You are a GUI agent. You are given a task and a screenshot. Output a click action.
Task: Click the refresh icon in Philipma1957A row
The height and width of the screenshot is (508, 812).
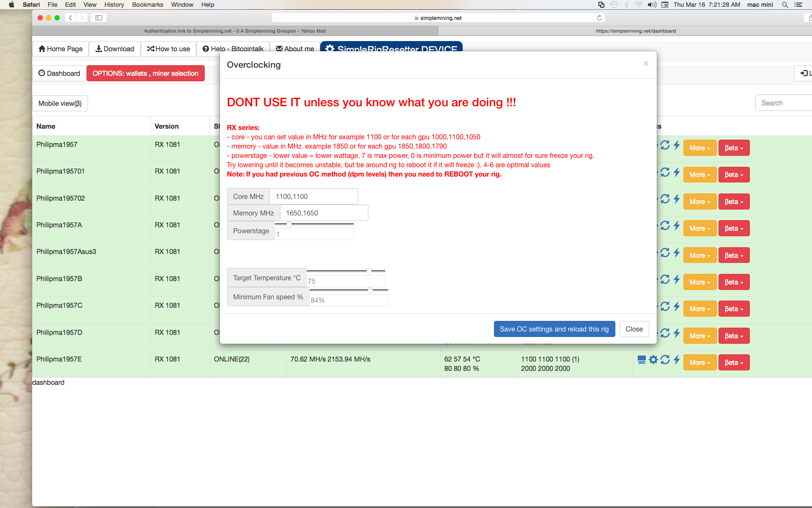pyautogui.click(x=665, y=226)
